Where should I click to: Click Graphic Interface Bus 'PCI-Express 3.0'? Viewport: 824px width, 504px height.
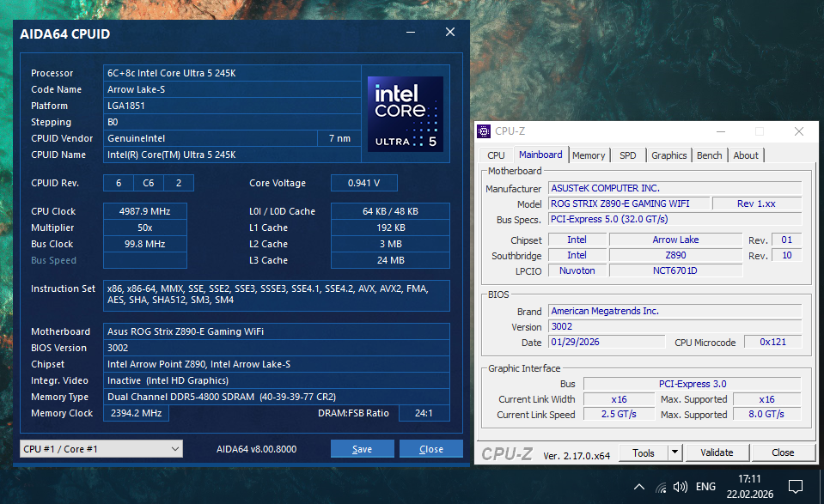point(693,384)
